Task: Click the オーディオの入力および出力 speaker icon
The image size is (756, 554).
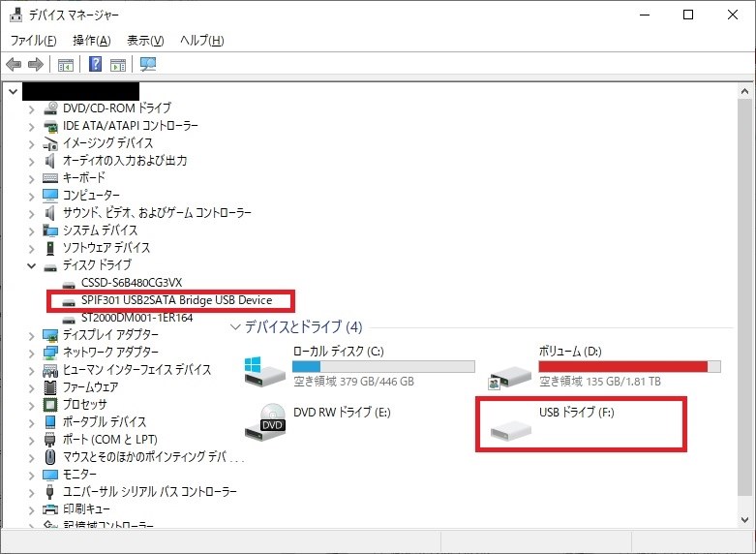Action: [x=49, y=160]
